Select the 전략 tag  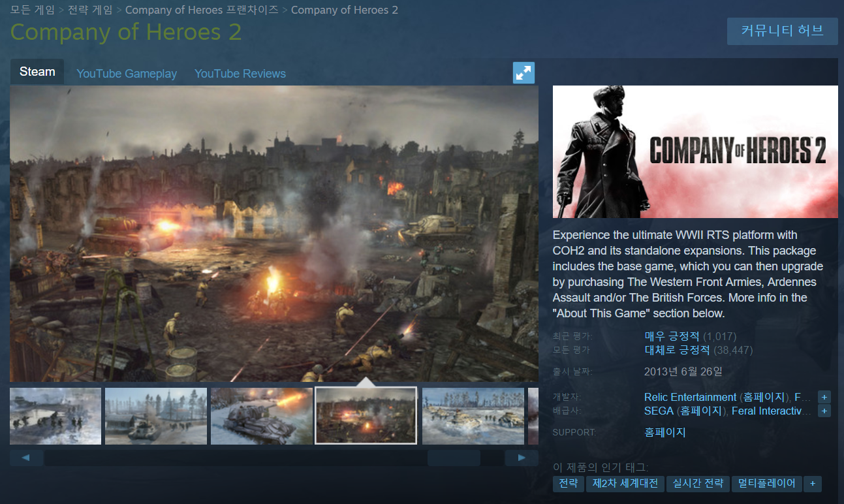(x=568, y=484)
